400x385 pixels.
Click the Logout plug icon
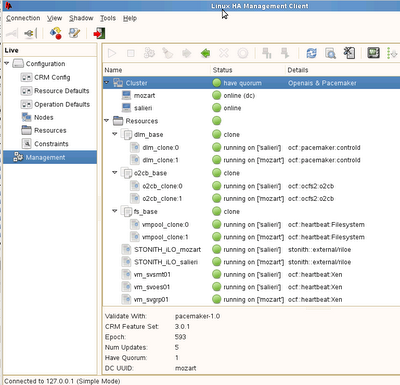30,33
